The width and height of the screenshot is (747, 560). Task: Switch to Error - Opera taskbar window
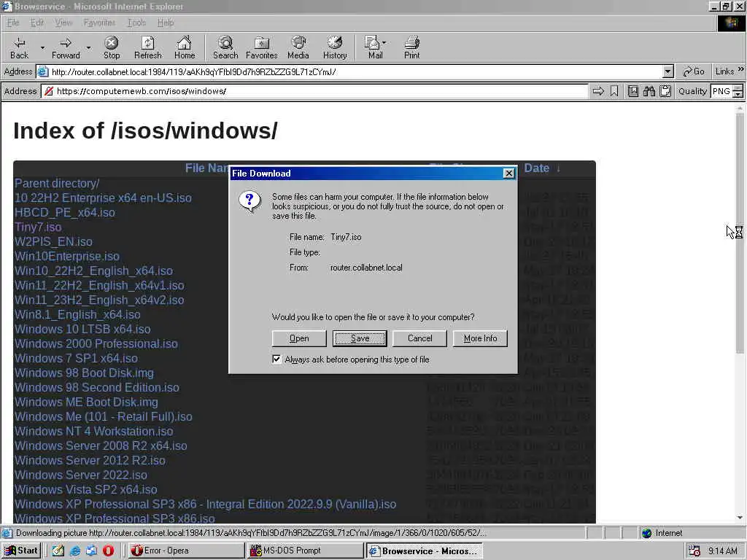186,551
